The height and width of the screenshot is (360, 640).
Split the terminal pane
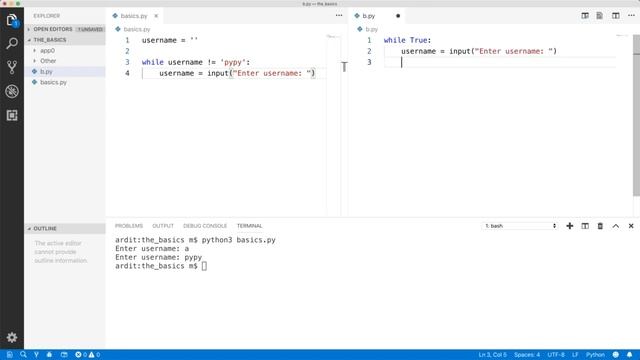click(x=585, y=226)
